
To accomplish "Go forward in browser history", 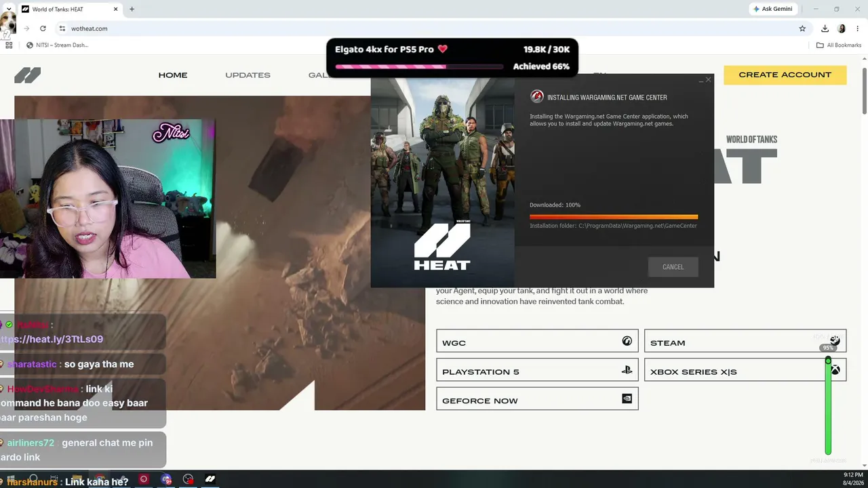I will (x=26, y=28).
